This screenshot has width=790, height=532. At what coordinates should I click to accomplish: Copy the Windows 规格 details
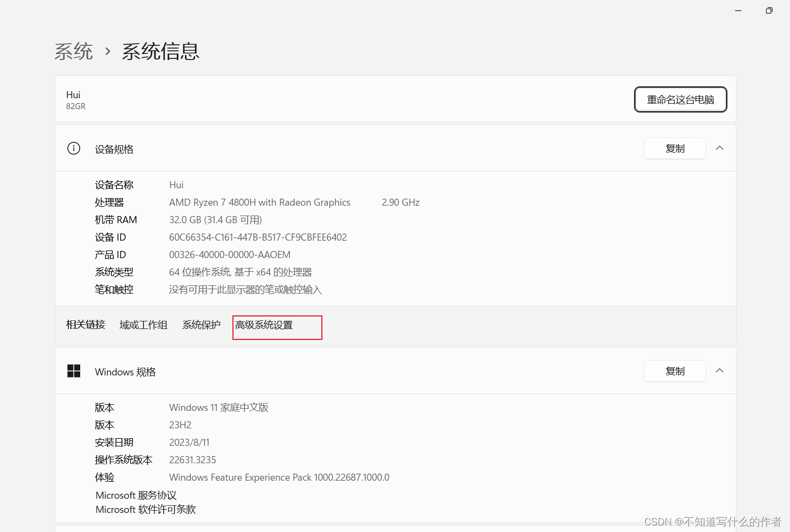click(675, 371)
